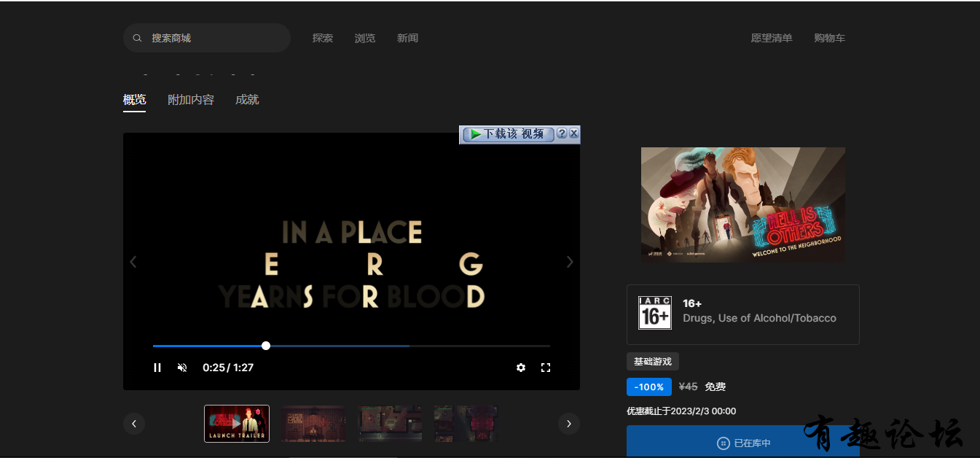Switch to the 概览 tab
The width and height of the screenshot is (980, 458).
[x=134, y=100]
